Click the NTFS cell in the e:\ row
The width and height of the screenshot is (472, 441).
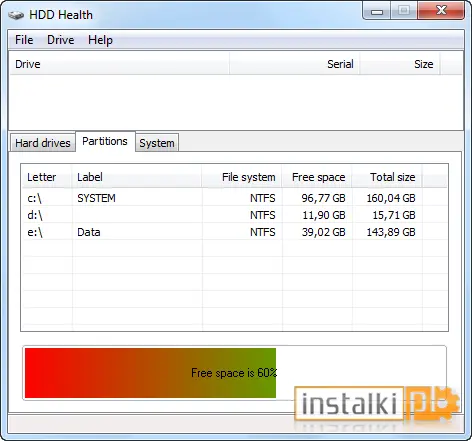[263, 232]
